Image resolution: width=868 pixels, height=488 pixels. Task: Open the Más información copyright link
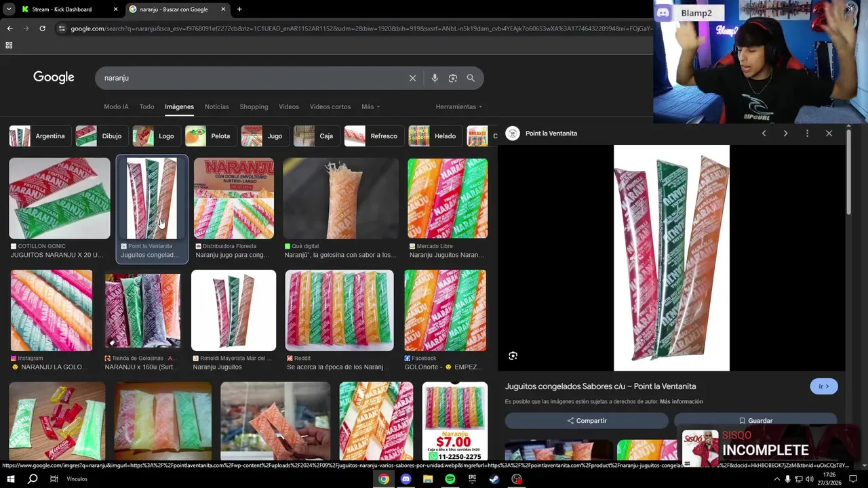point(681,402)
